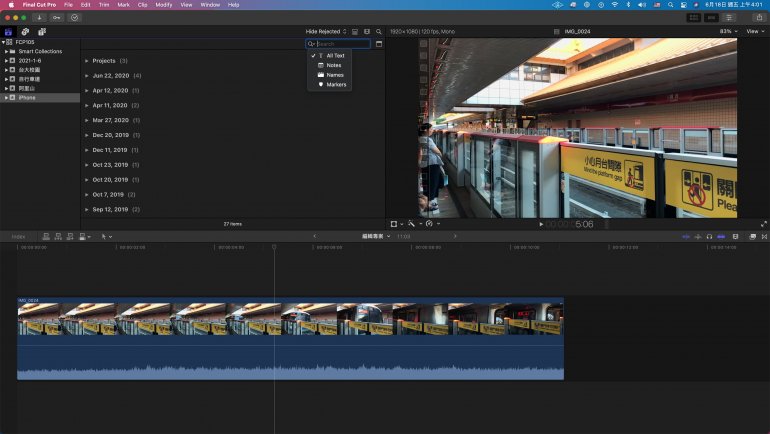Choose Names in the search filter menu

pos(334,75)
